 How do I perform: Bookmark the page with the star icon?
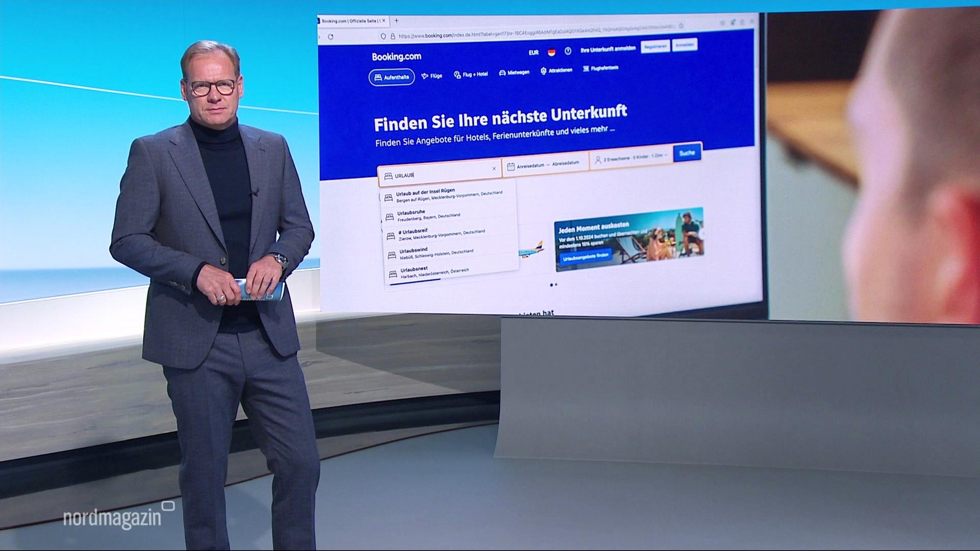[x=681, y=26]
